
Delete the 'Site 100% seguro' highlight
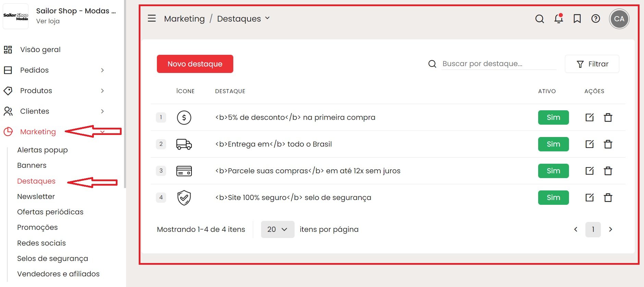click(x=608, y=198)
